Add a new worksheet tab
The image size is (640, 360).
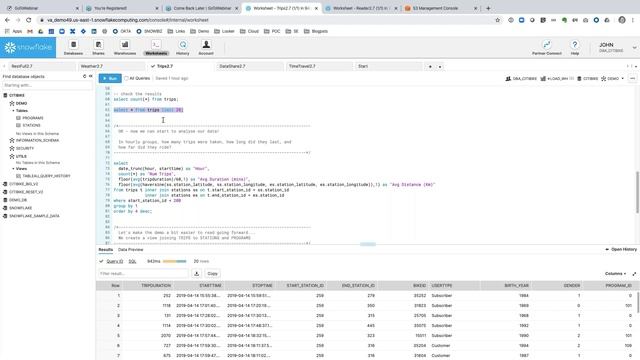pyautogui.click(x=430, y=67)
